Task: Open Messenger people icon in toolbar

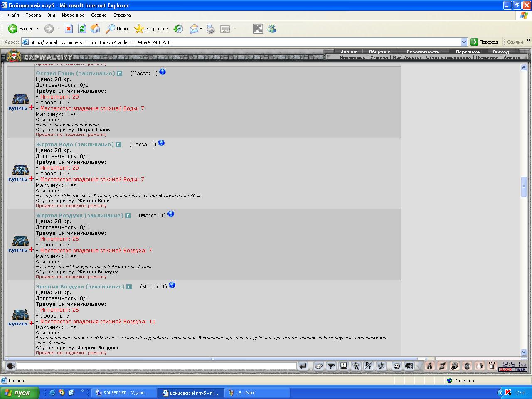Action: (x=272, y=29)
